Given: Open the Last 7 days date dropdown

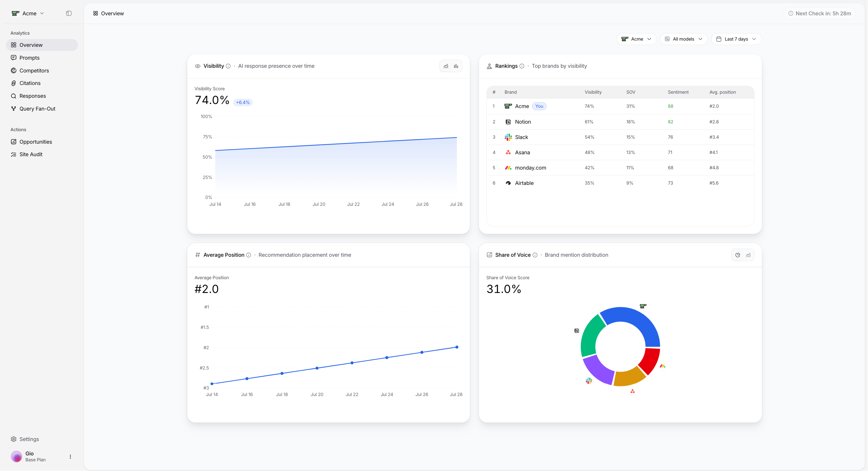Looking at the screenshot, I should (736, 39).
